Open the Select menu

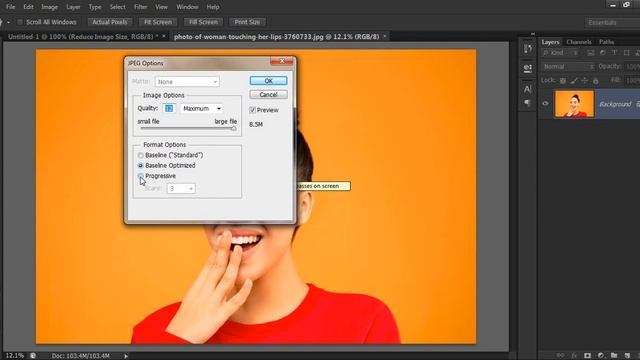tap(118, 7)
